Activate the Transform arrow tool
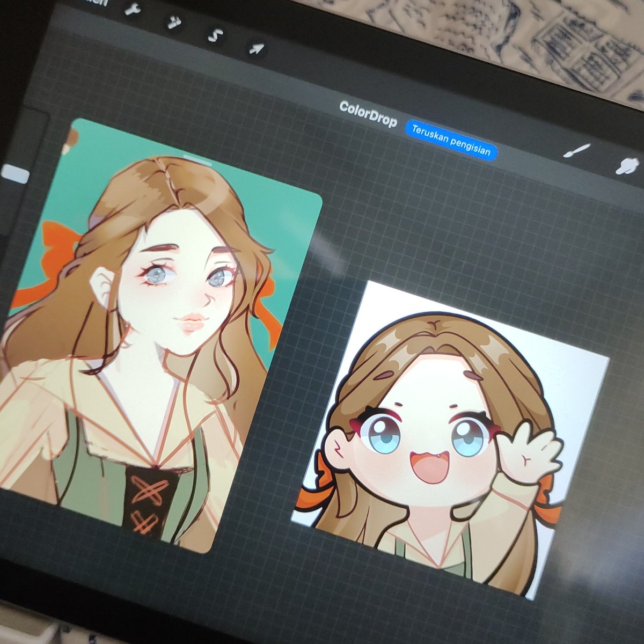This screenshot has width=644, height=644. pos(257,49)
